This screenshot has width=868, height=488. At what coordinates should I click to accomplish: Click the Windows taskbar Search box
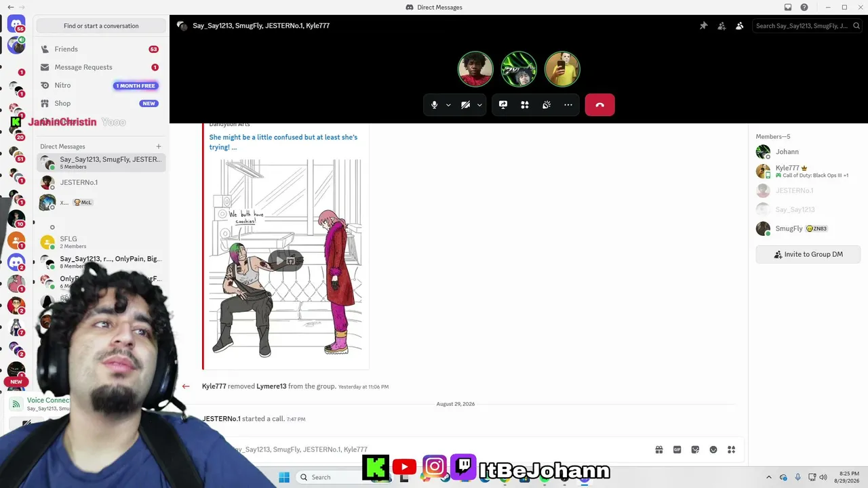click(x=330, y=477)
